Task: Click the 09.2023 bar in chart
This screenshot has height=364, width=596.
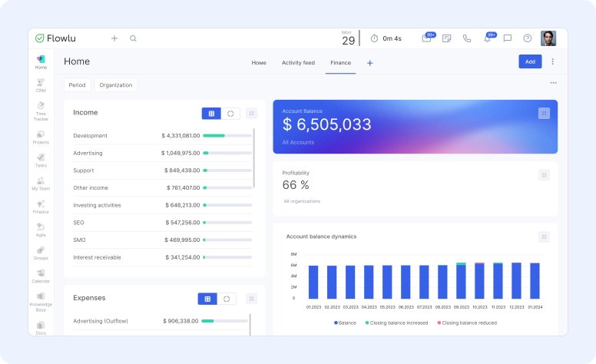Action: point(461,280)
